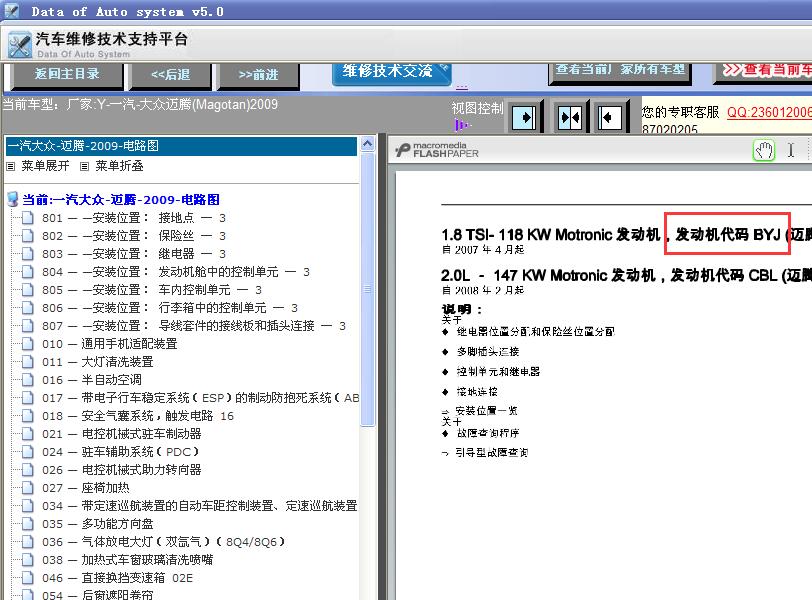Screen dimensions: 812x600
Task: Click the title bar app icon
Action: pos(11,10)
